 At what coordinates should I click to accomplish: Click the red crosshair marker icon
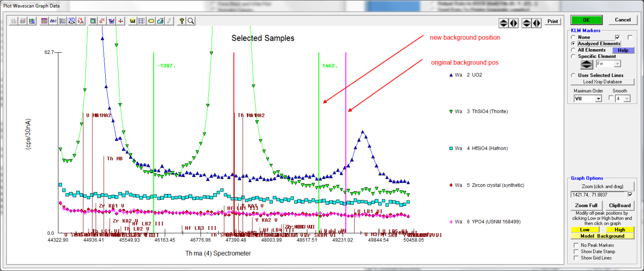(120, 21)
